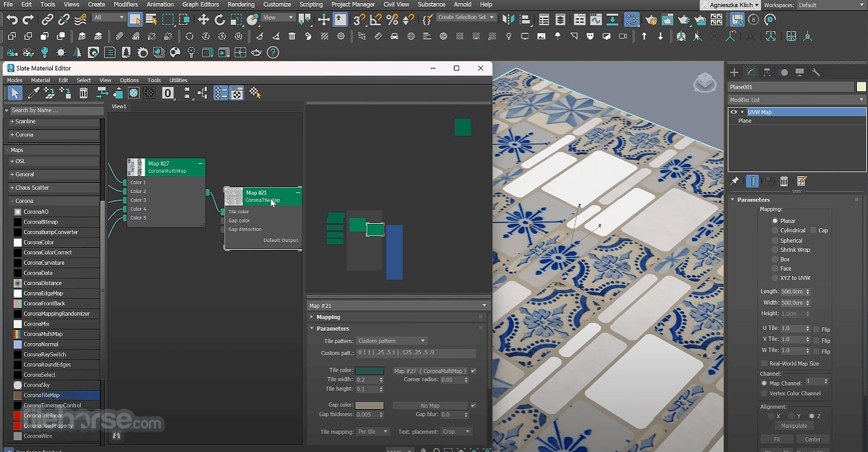The height and width of the screenshot is (452, 868).
Task: Activate the Select Object tool
Action: pyautogui.click(x=134, y=20)
